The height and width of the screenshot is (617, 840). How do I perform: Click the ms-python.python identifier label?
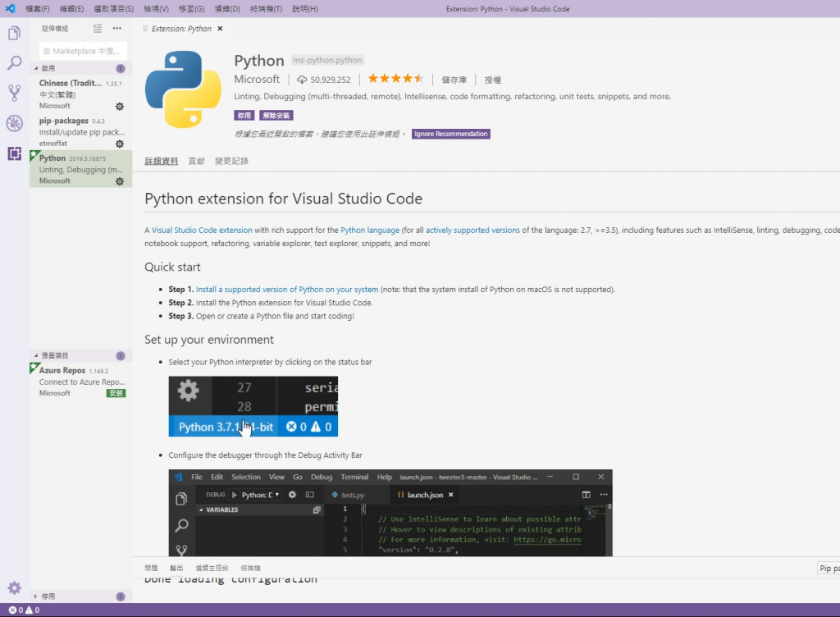click(327, 60)
